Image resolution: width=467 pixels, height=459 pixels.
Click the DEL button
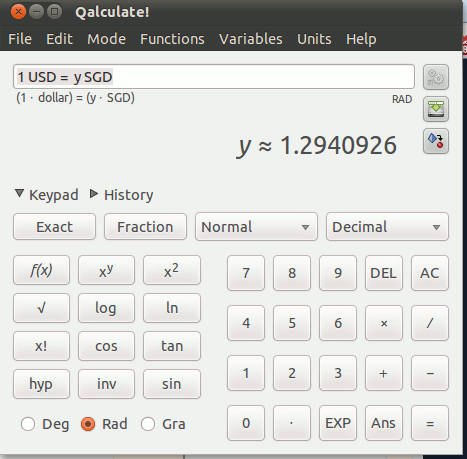[x=384, y=273]
